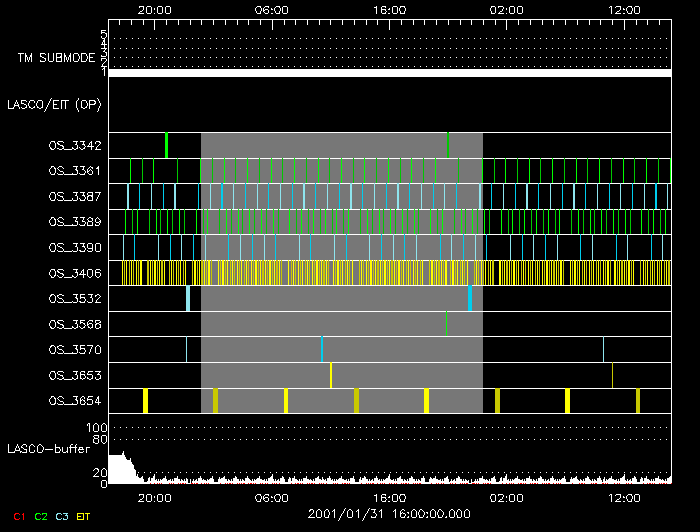The image size is (700, 532).
Task: Click the red C1 legend label
Action: click(x=19, y=516)
